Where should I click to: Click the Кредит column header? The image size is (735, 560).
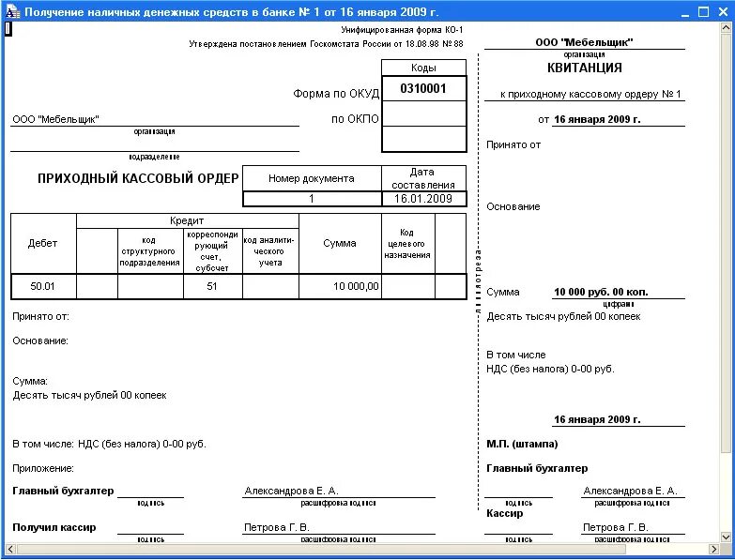click(187, 220)
